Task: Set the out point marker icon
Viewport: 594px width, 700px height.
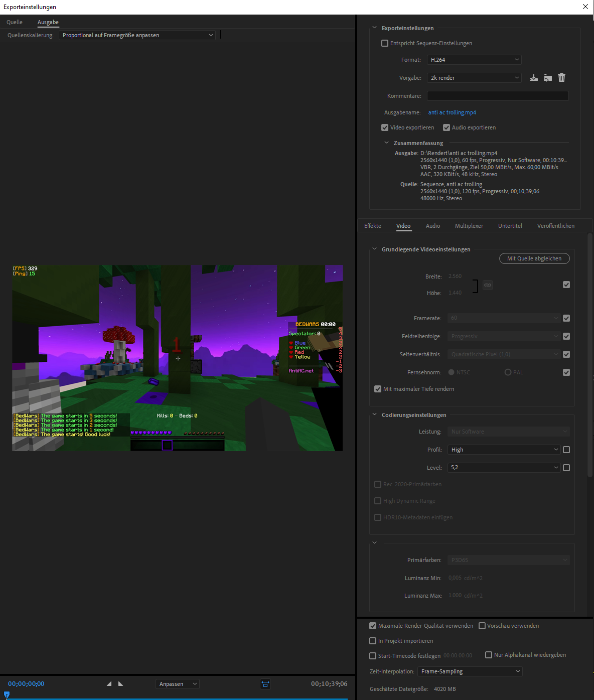Action: click(121, 684)
